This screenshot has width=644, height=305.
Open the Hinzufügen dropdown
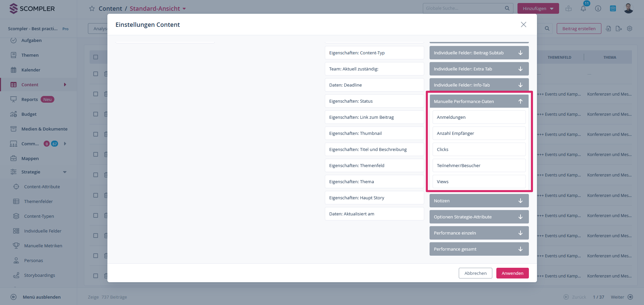[538, 8]
